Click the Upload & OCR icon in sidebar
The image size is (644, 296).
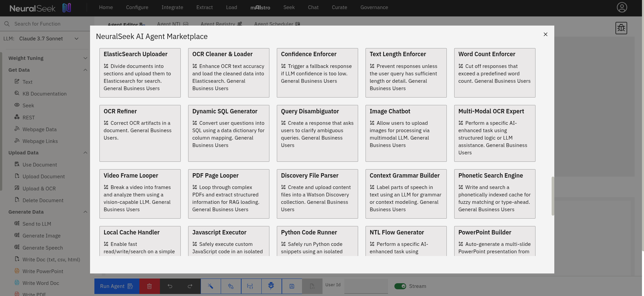click(x=17, y=188)
